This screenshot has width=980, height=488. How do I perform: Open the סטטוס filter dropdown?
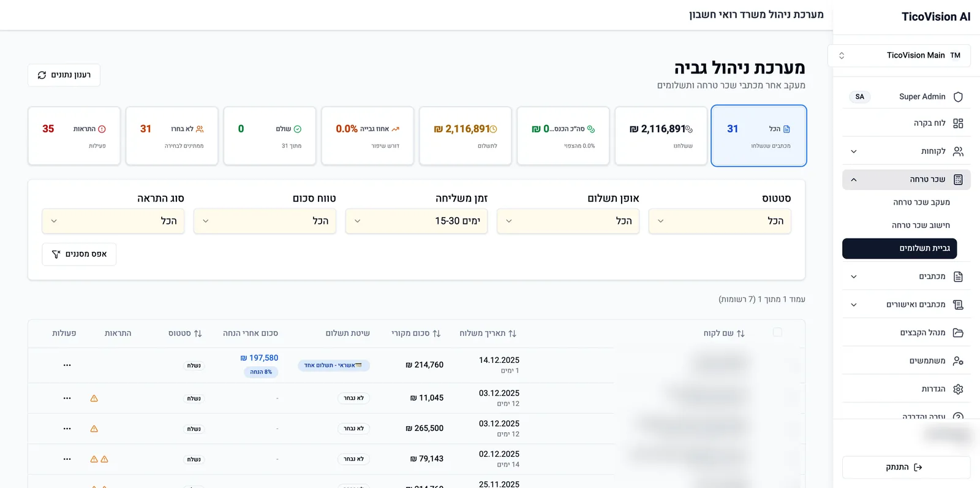[x=720, y=221]
